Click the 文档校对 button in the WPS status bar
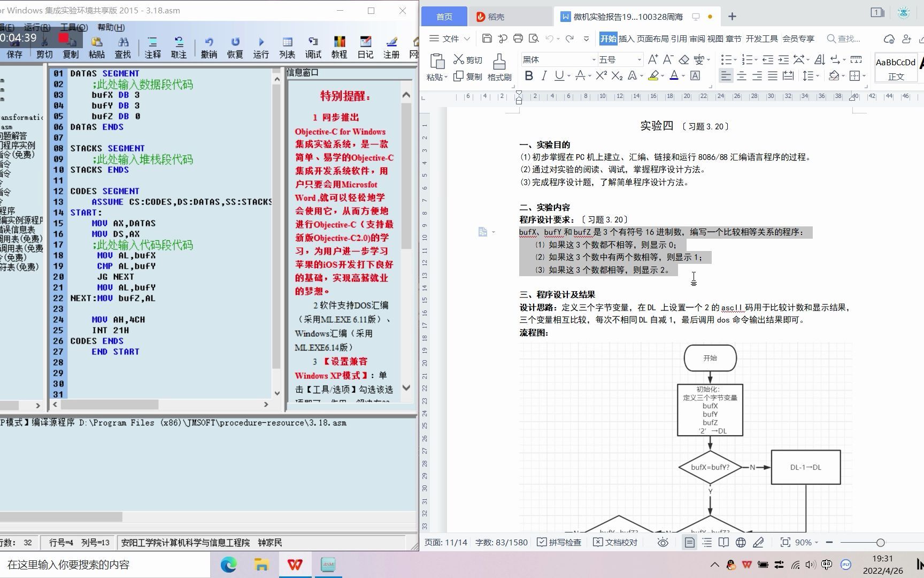The image size is (924, 578). [615, 542]
